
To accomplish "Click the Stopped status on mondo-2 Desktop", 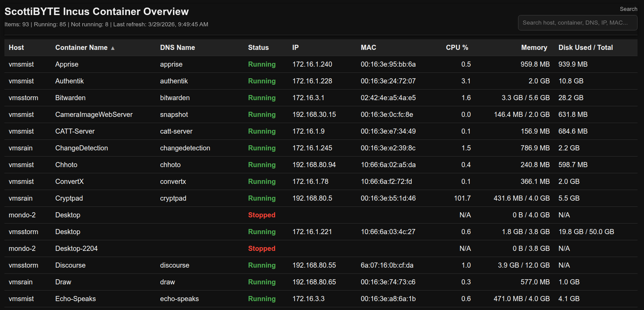I will 261,215.
